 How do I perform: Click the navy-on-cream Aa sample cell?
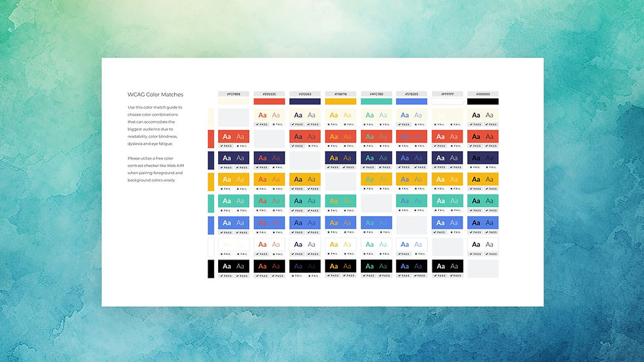pos(305,115)
